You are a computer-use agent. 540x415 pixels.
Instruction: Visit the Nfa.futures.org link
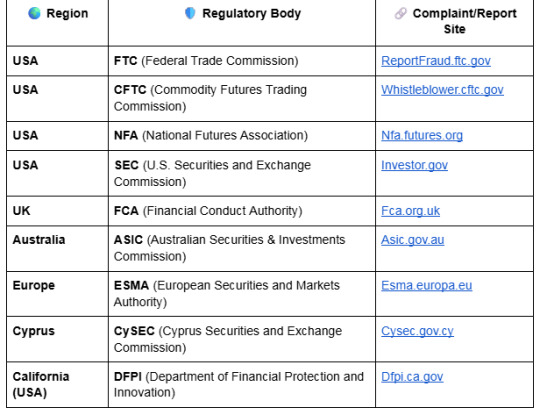(422, 135)
